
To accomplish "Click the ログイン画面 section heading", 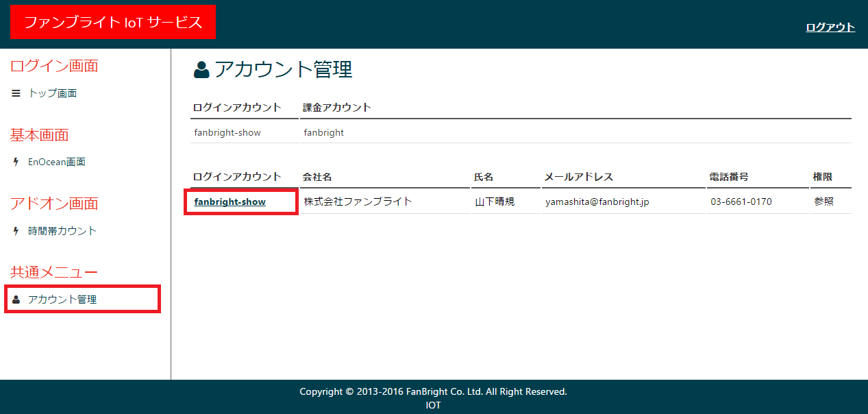I will [x=54, y=66].
